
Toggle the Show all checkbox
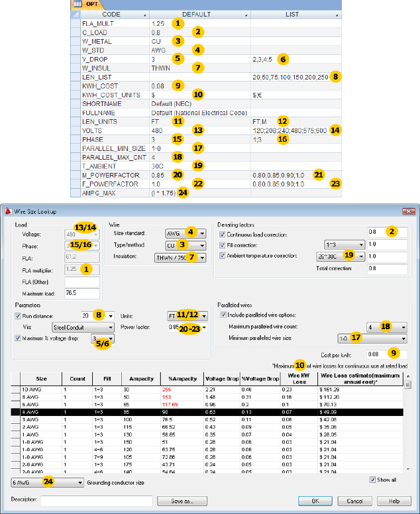tap(372, 480)
